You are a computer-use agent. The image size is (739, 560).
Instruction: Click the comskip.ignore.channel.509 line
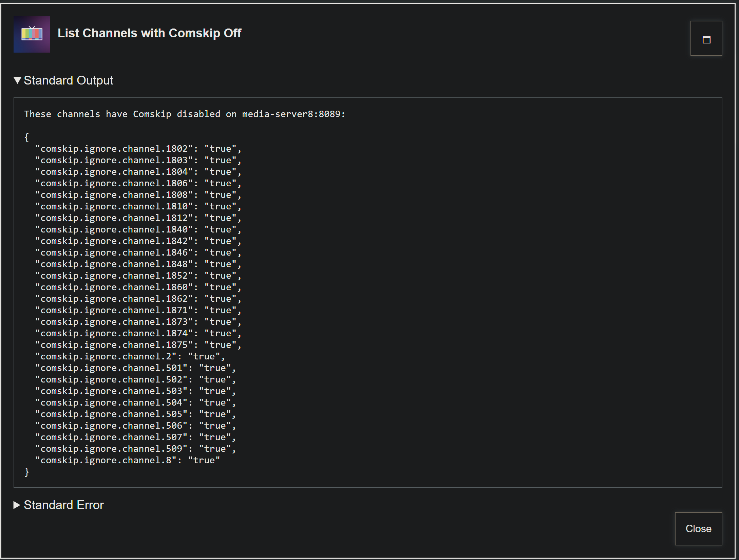(135, 449)
